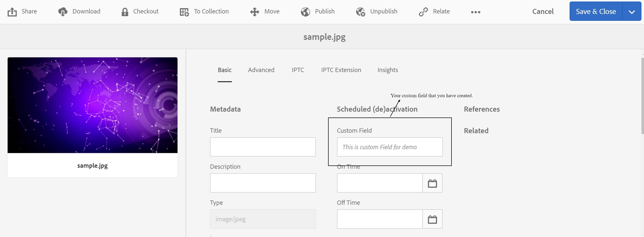
Task: Click the vertical scrollbar on right edge
Action: [x=642, y=96]
